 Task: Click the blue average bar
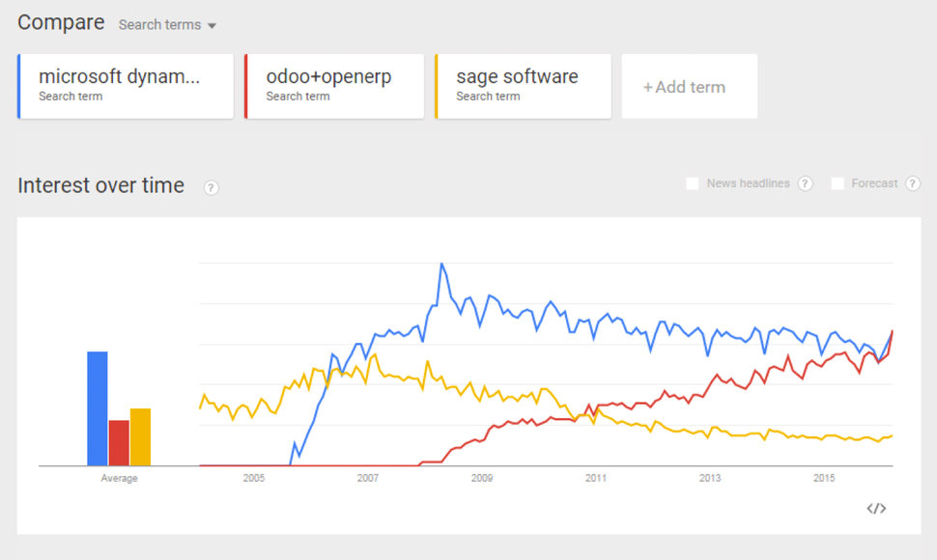pyautogui.click(x=98, y=408)
